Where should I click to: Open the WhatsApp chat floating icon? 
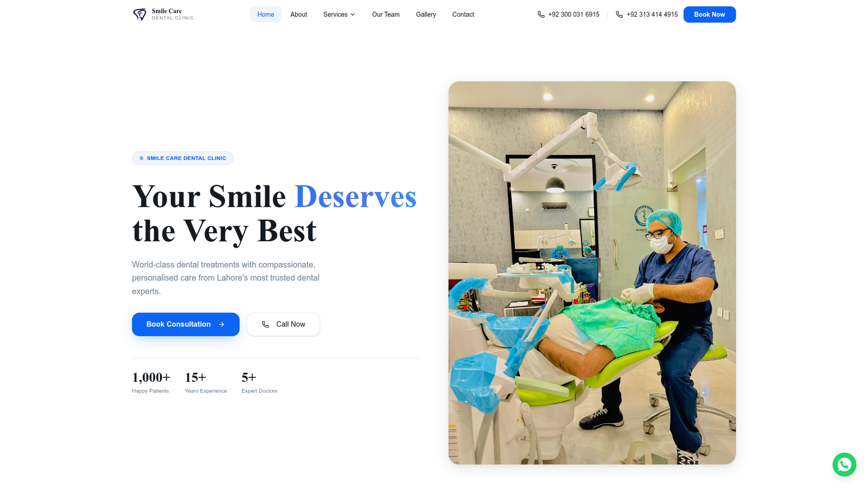pyautogui.click(x=844, y=464)
